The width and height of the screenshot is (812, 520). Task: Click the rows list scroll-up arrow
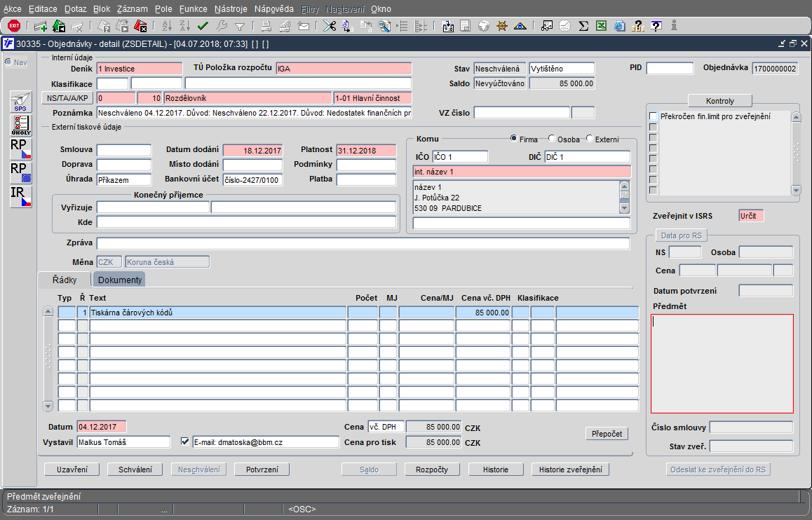coord(48,311)
